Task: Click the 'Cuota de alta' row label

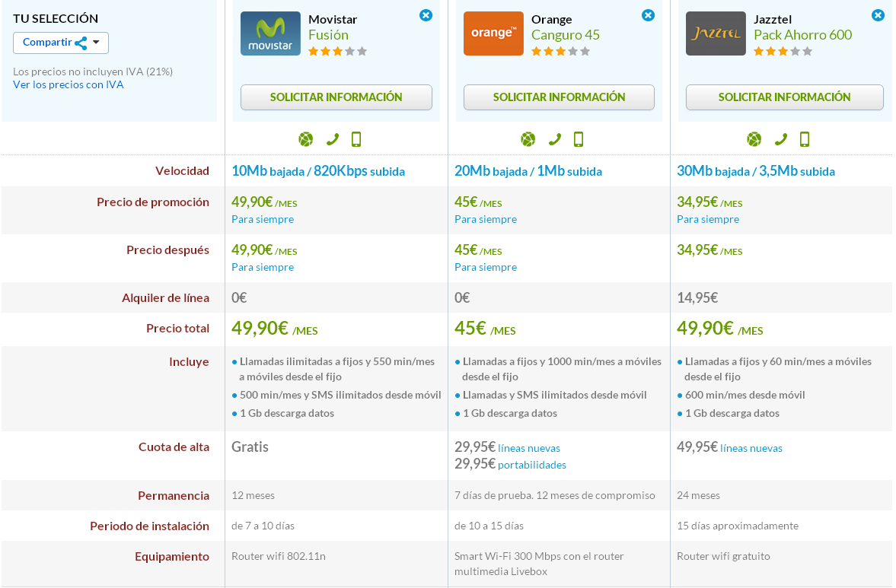Action: click(174, 447)
